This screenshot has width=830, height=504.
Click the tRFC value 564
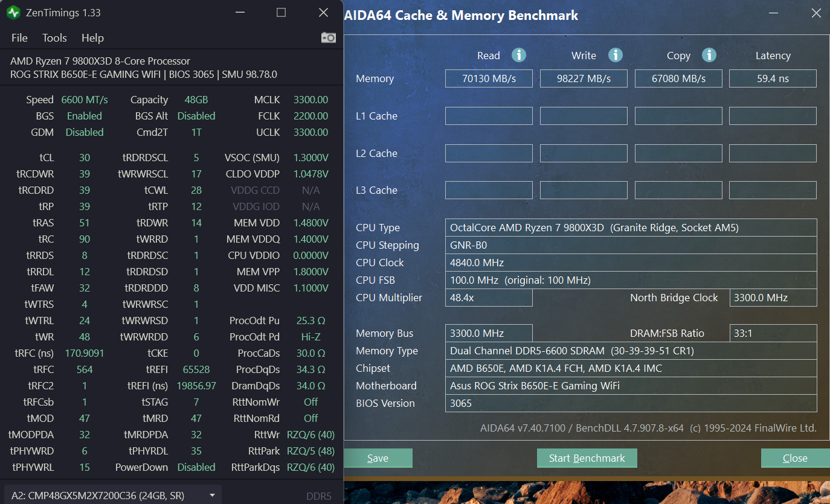tap(85, 369)
